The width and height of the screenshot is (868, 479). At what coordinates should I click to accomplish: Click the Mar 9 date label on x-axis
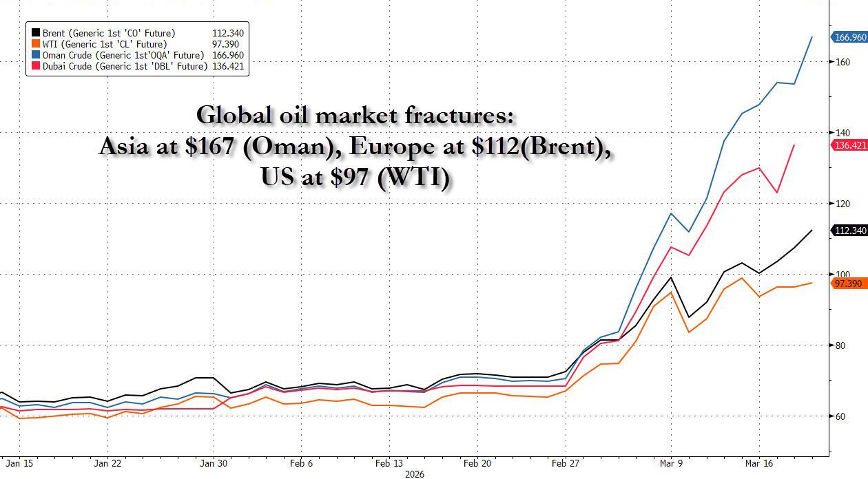670,463
